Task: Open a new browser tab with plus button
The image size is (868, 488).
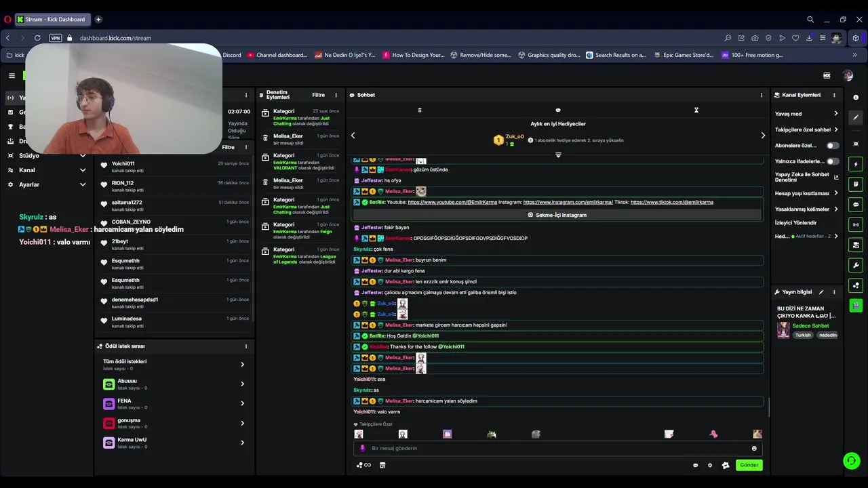Action: pos(98,19)
